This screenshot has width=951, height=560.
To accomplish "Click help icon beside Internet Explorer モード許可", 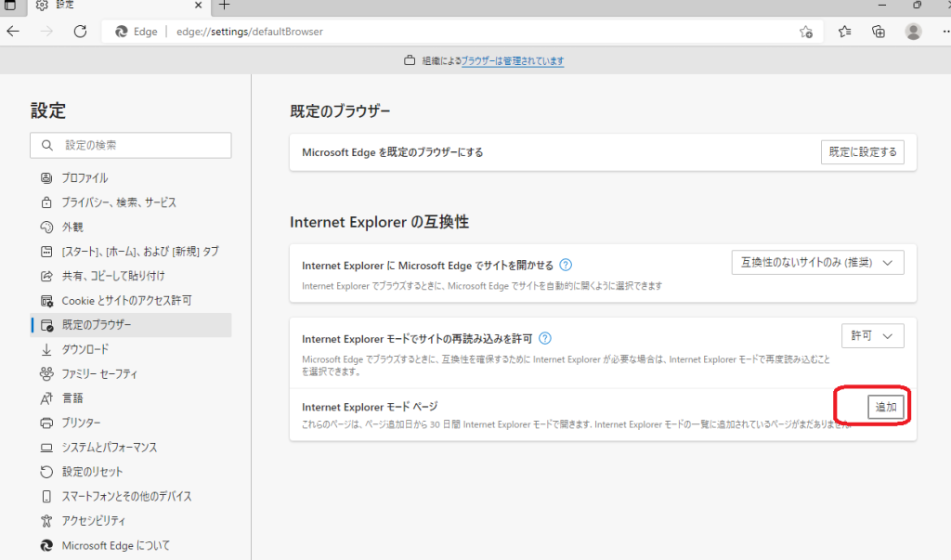I will pos(546,338).
